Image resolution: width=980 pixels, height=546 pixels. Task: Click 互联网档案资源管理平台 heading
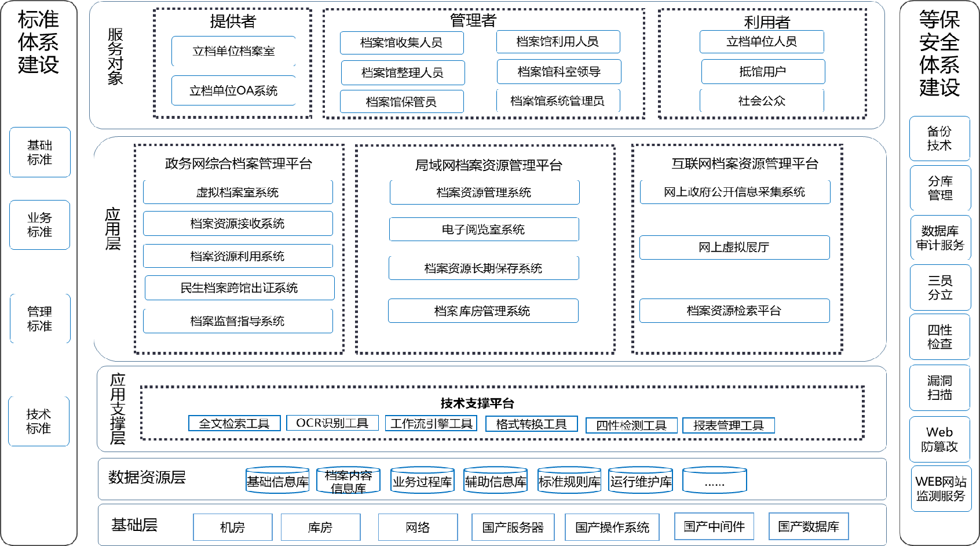pyautogui.click(x=745, y=164)
